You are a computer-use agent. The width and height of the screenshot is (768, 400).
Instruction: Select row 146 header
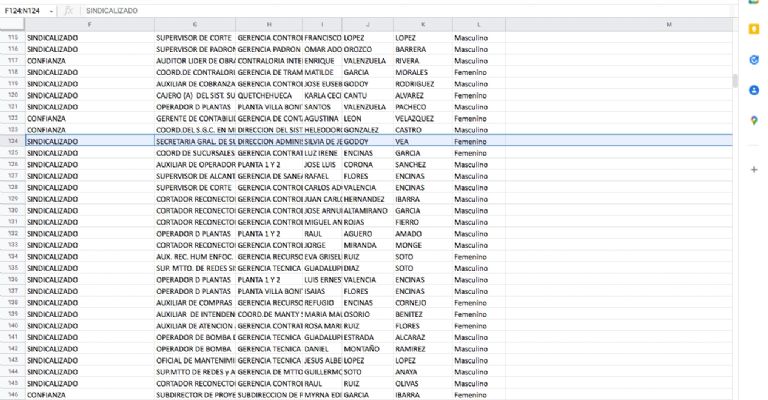click(x=13, y=395)
